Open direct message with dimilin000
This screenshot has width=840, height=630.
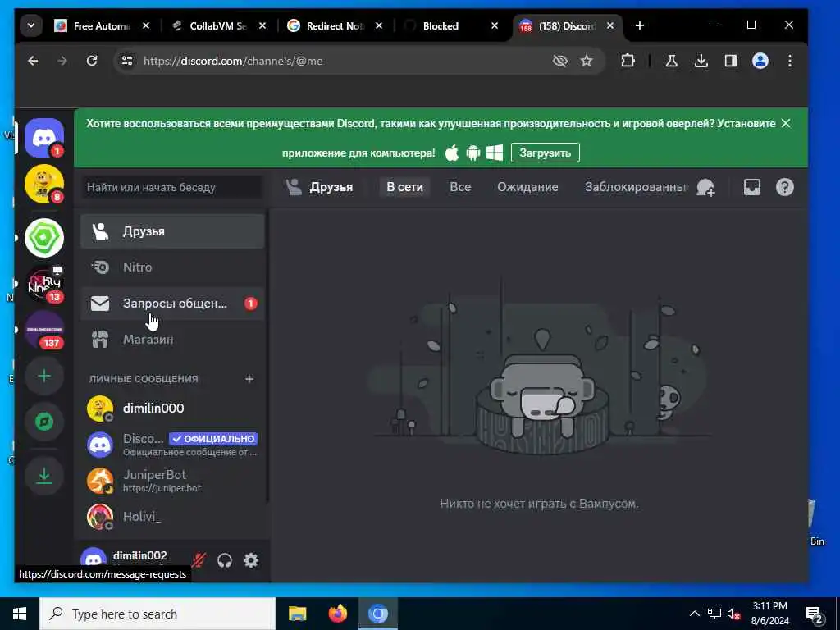coord(172,409)
